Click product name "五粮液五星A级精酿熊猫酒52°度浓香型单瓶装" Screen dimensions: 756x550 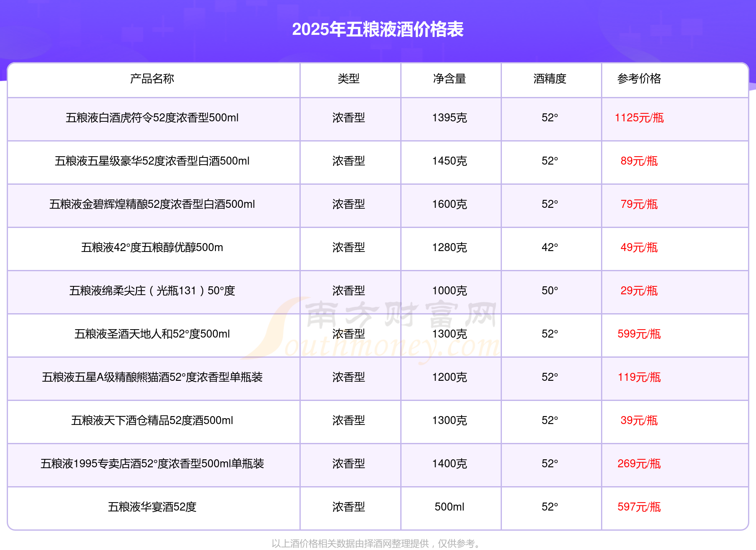(x=152, y=377)
